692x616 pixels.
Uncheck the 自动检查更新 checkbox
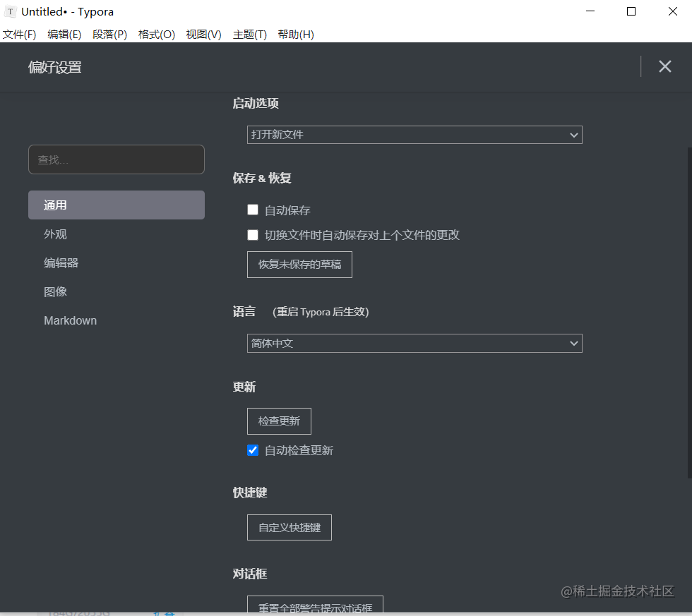pyautogui.click(x=253, y=450)
